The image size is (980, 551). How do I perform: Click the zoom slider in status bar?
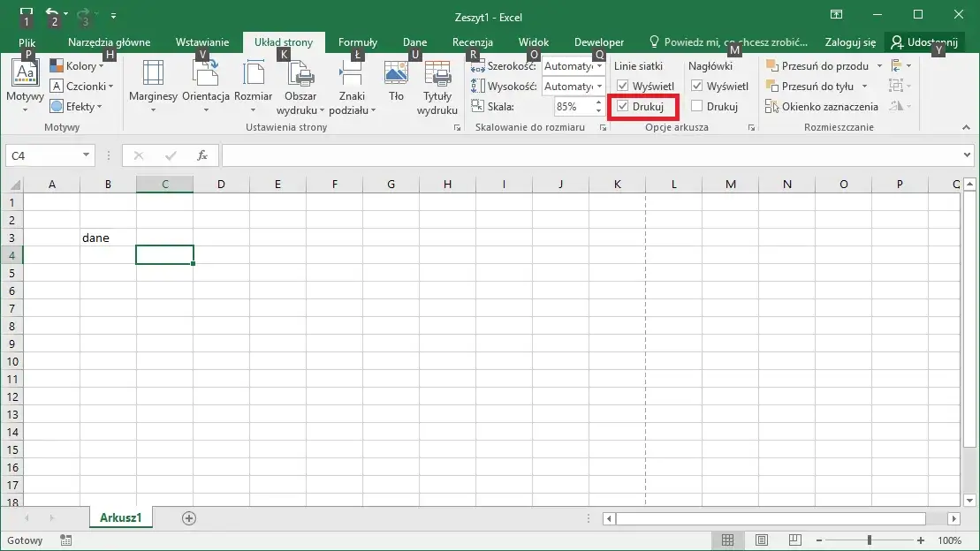[870, 540]
